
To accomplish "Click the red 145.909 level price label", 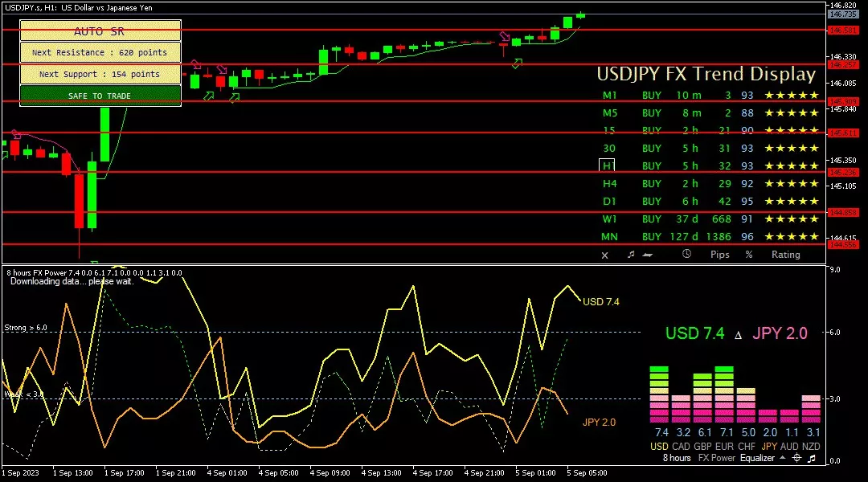I will 843,102.
